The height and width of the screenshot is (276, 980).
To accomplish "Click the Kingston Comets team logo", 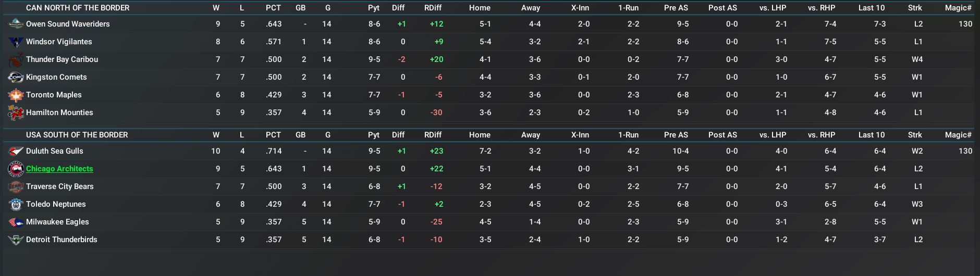I will 16,77.
